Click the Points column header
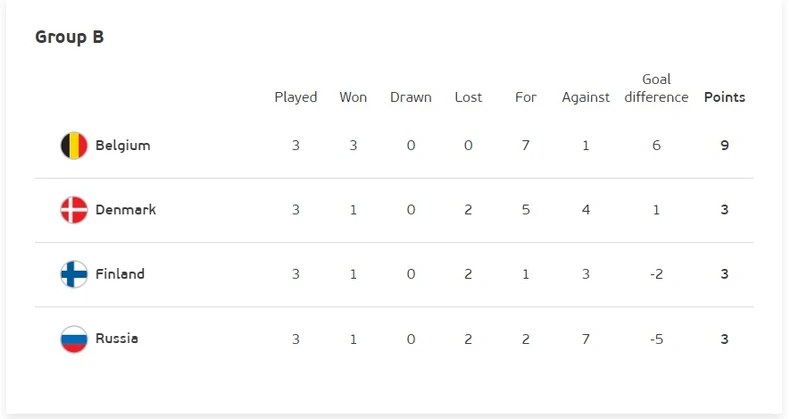 (x=725, y=97)
